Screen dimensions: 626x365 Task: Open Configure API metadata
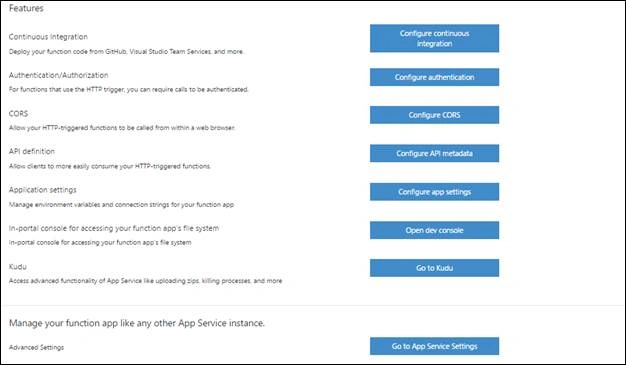[x=434, y=153]
